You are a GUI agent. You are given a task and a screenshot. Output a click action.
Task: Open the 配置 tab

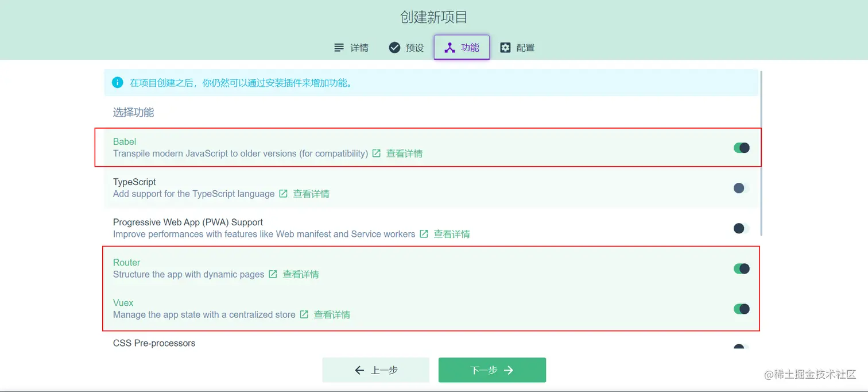517,48
